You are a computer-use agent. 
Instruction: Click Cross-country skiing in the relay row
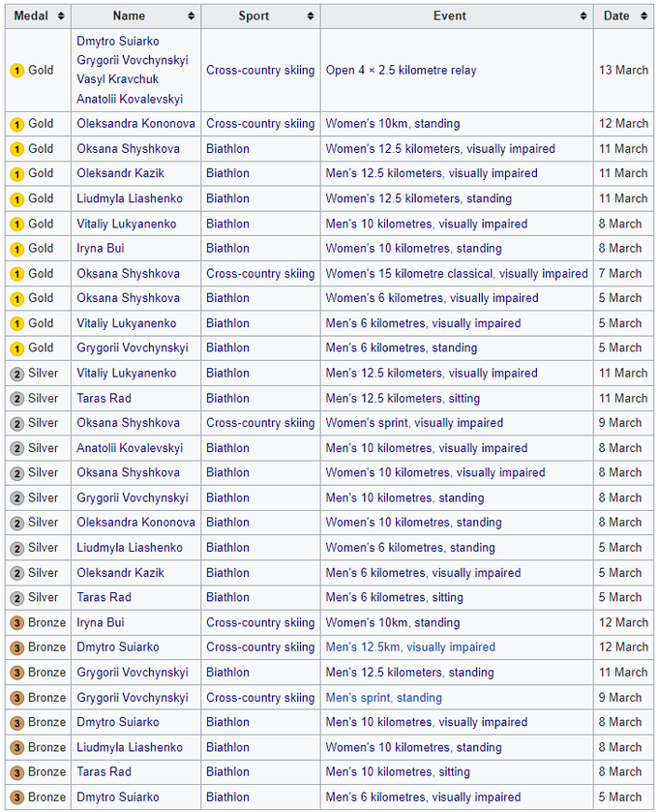coord(260,71)
